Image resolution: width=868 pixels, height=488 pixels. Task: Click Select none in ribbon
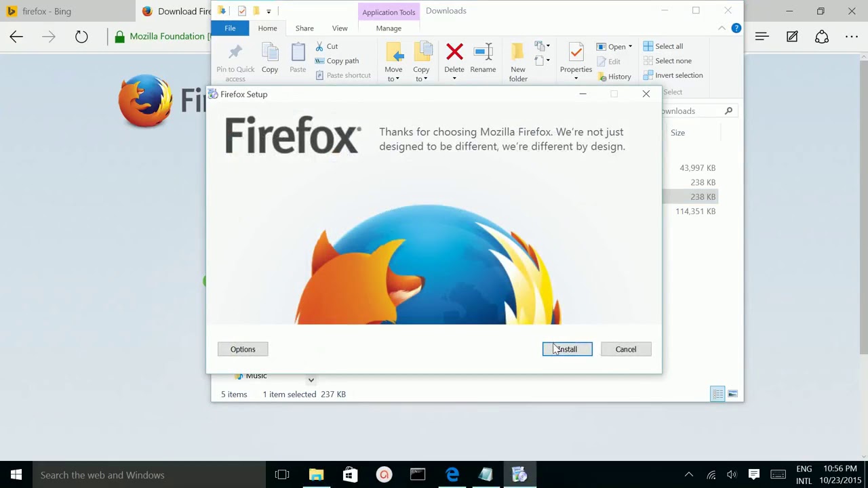tap(667, 60)
